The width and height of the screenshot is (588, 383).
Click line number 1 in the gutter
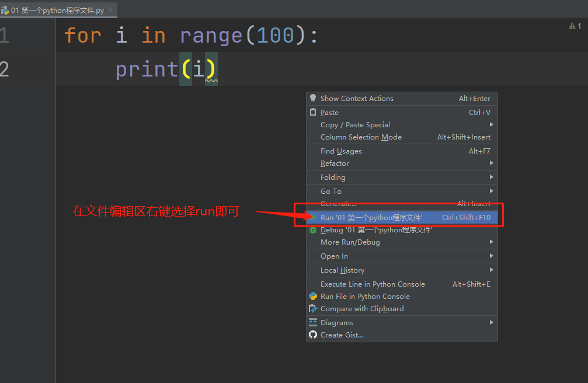tap(5, 36)
